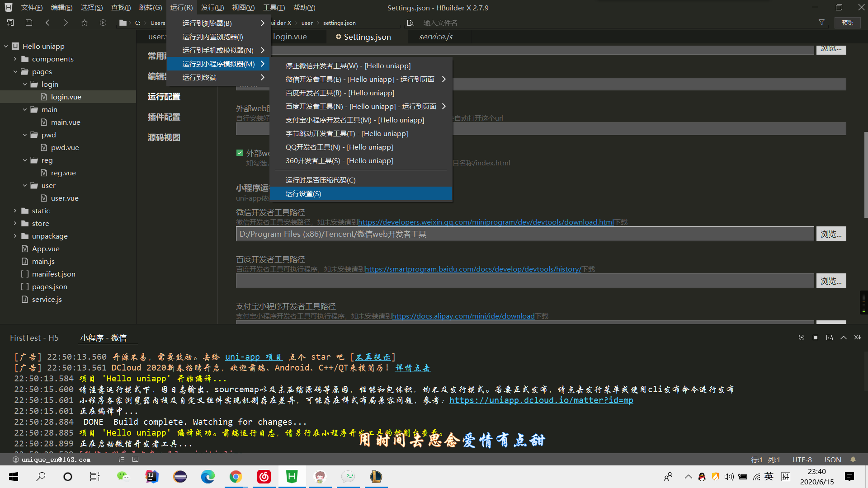Open the 发行(U) menu

212,8
